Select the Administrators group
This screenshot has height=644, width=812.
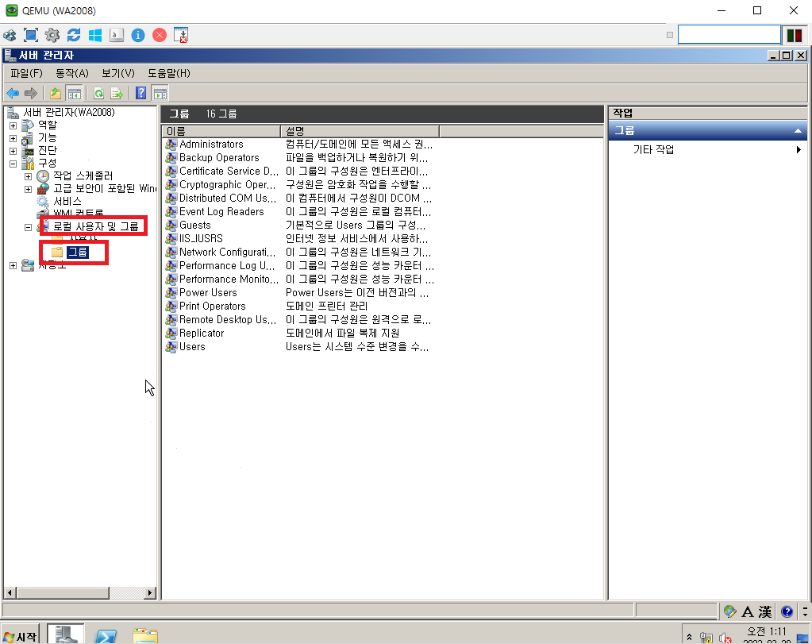click(211, 144)
